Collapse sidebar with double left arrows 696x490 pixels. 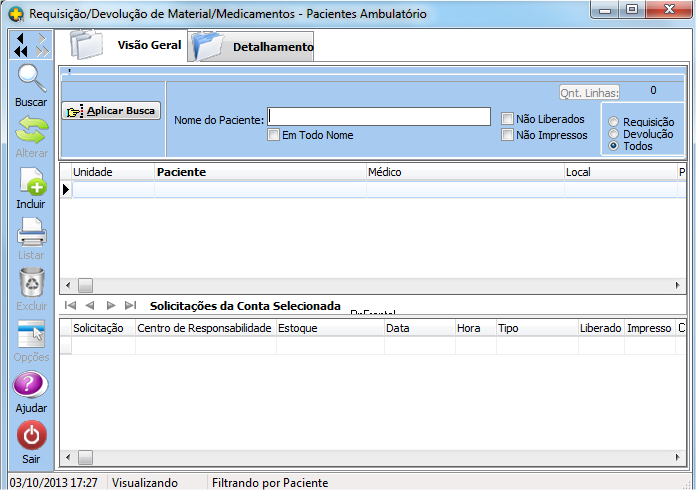pyautogui.click(x=21, y=45)
